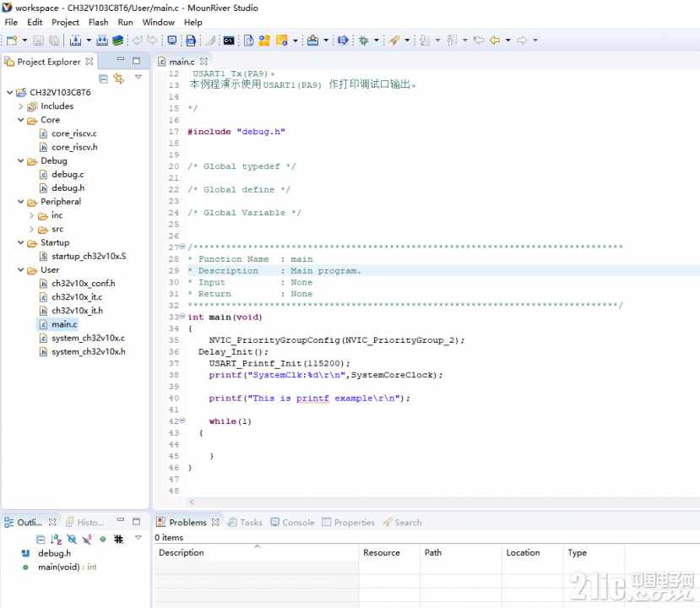Open the File menu
The image size is (700, 608).
[x=11, y=22]
